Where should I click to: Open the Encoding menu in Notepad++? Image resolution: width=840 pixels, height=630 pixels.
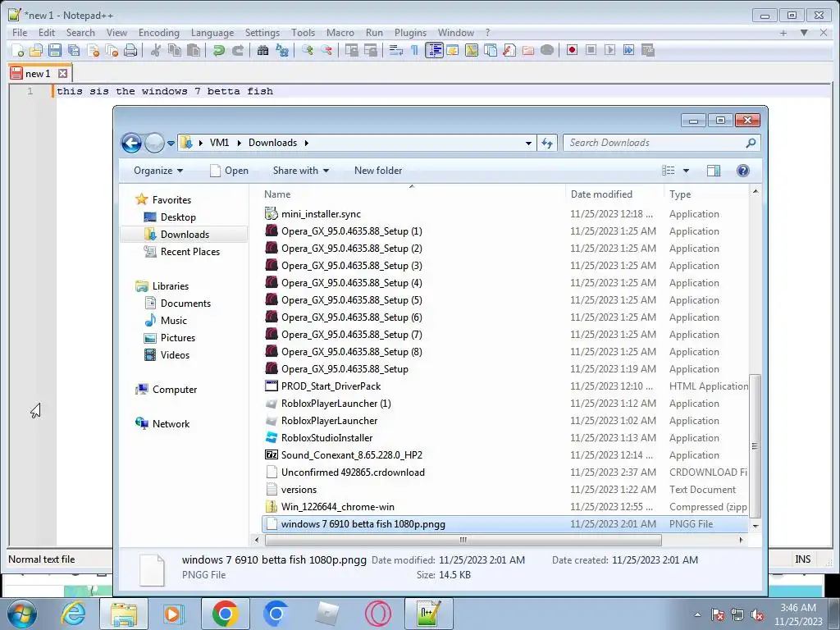click(159, 33)
